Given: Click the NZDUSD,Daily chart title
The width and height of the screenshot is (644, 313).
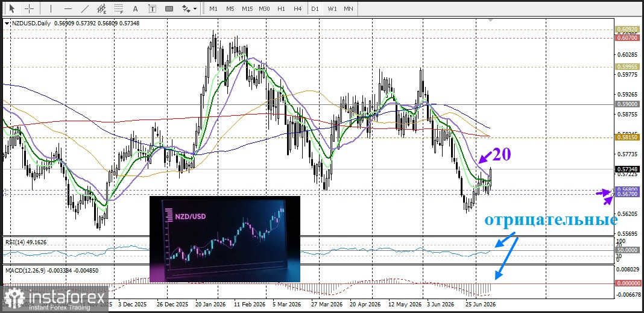Looking at the screenshot, I should click(x=31, y=24).
